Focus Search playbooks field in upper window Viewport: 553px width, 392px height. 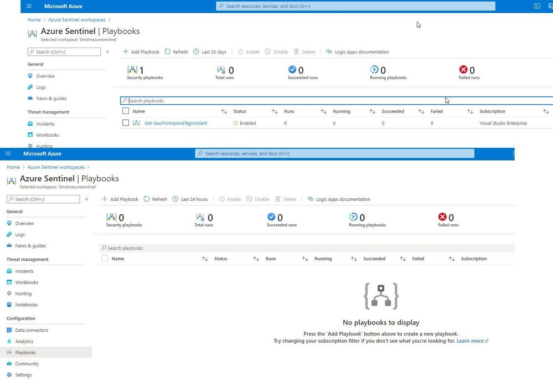[337, 101]
